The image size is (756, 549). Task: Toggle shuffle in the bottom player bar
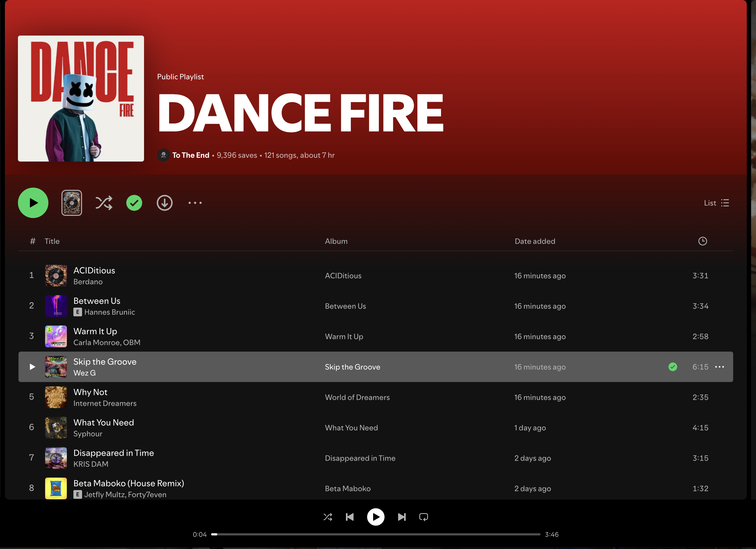[328, 517]
